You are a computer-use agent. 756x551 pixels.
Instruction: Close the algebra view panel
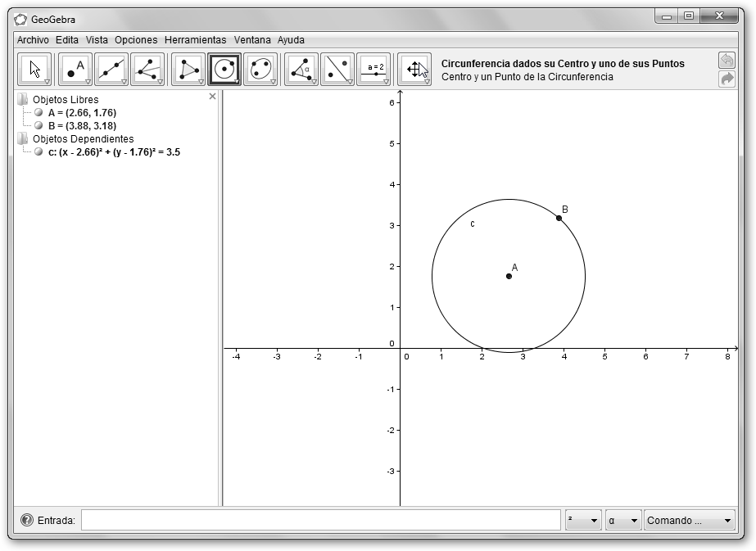213,97
